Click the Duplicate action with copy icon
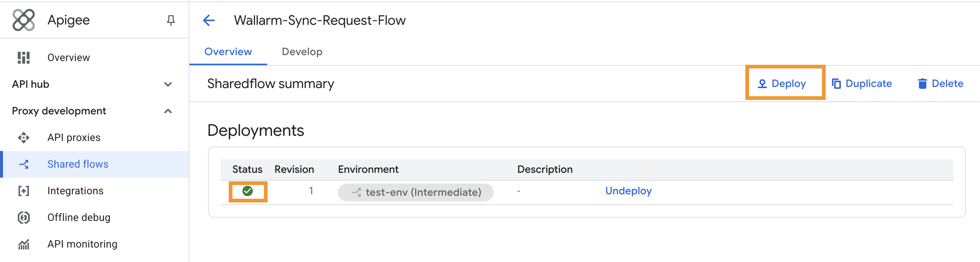This screenshot has height=262, width=980. (862, 83)
